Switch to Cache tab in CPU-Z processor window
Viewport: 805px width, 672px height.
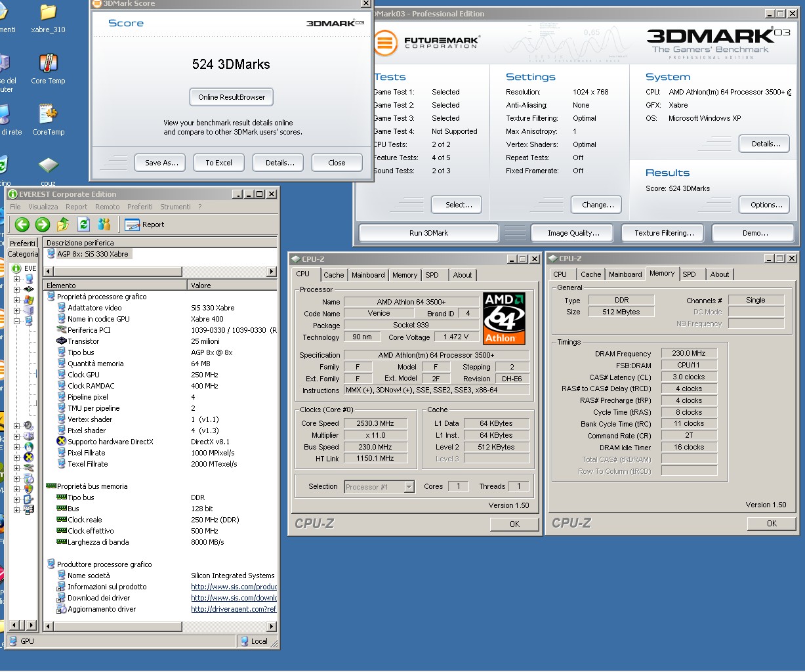333,275
